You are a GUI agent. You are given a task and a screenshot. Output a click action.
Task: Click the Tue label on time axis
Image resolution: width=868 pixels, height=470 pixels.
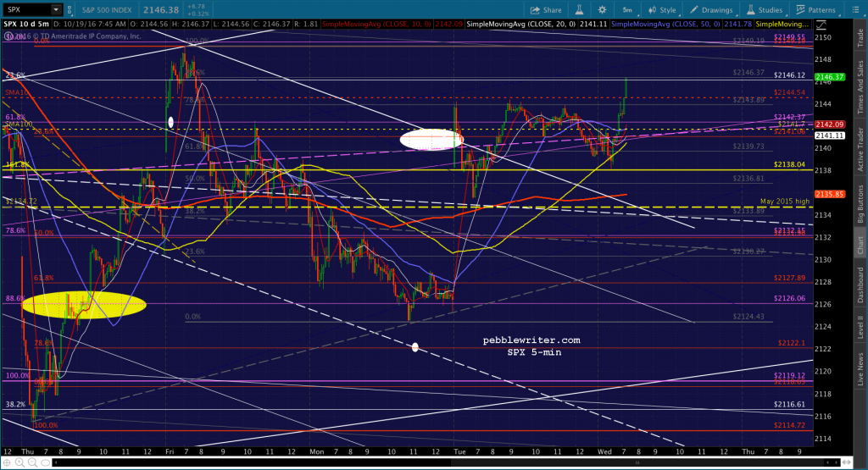[x=459, y=451]
